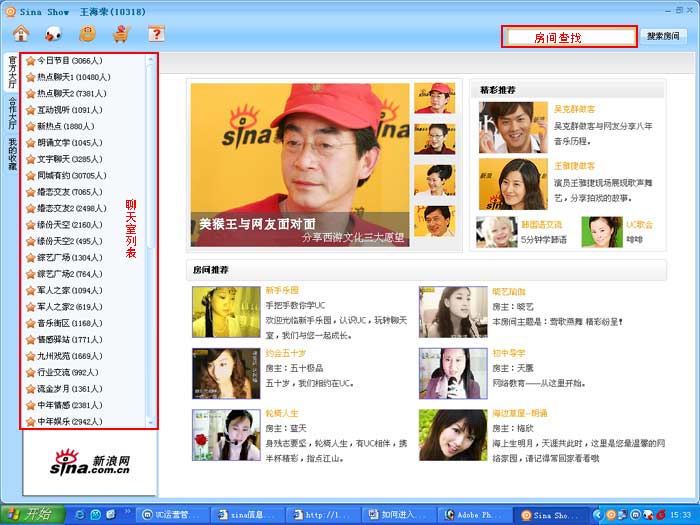Click the Internet Explorer quick launch icon
The image size is (700, 525).
80,515
